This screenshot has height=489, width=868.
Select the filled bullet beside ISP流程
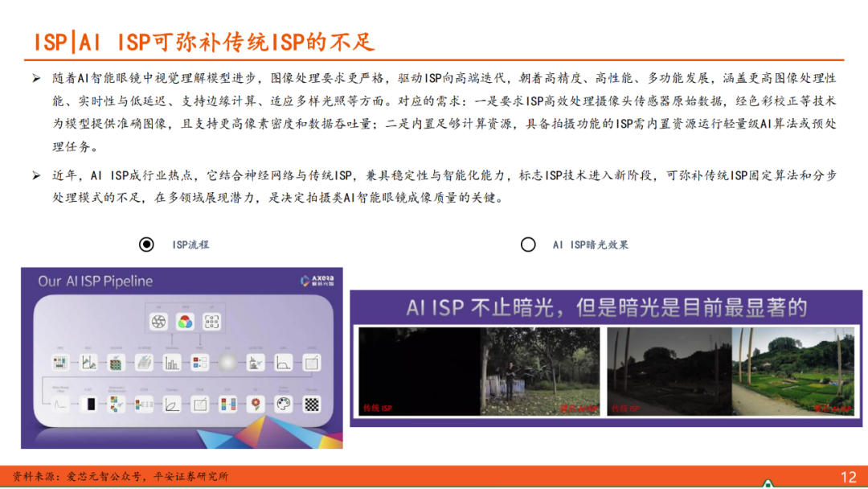click(x=146, y=244)
